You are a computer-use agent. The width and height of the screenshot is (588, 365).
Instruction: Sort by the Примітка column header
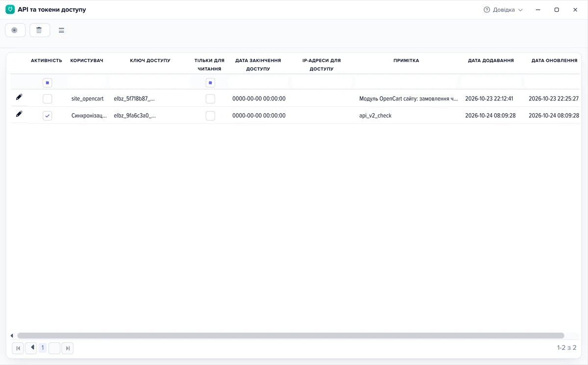pos(406,61)
